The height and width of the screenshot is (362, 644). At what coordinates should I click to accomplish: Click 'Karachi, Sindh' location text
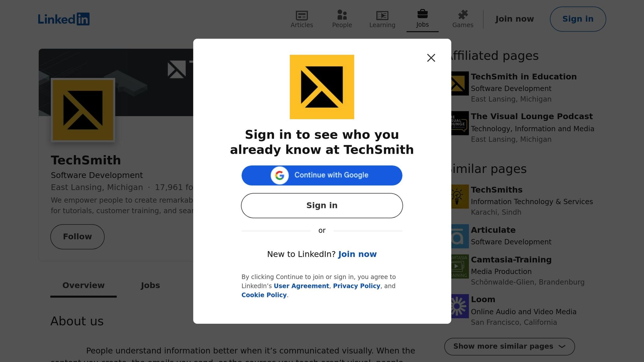click(x=496, y=212)
